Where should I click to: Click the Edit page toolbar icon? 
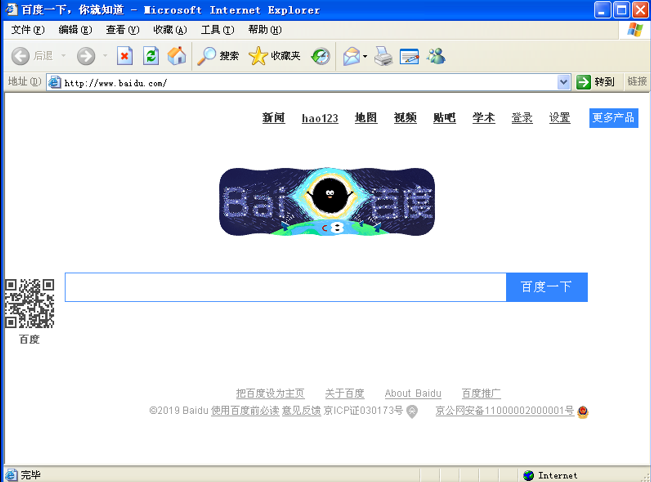pyautogui.click(x=409, y=56)
